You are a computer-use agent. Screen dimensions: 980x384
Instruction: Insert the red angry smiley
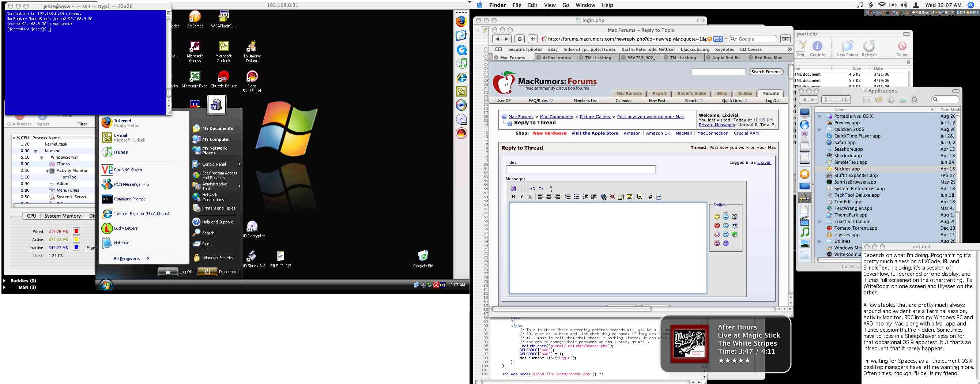(717, 226)
